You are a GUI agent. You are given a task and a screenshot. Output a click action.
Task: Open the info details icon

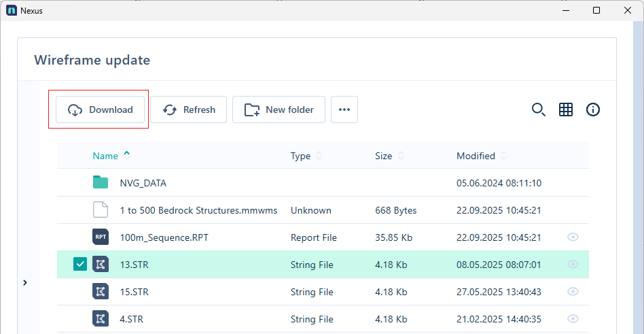tap(593, 110)
